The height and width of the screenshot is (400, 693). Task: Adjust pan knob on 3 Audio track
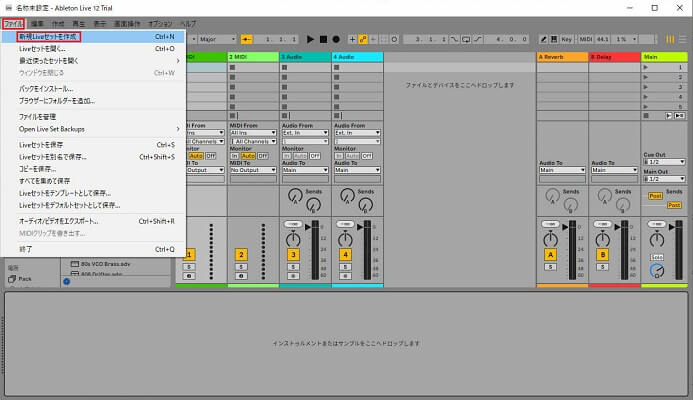pos(293,239)
